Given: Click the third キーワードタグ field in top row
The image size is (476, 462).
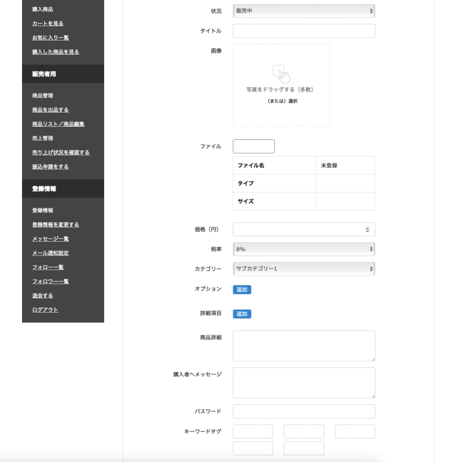Looking at the screenshot, I should (x=355, y=431).
